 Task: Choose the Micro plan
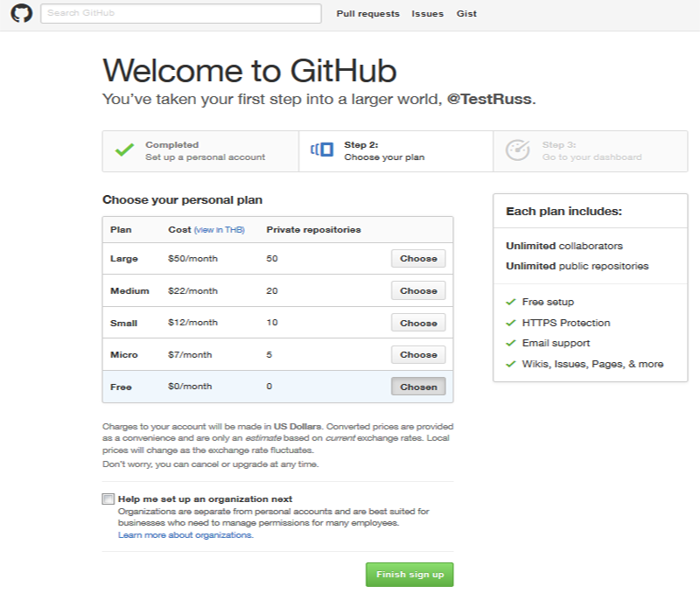point(418,354)
